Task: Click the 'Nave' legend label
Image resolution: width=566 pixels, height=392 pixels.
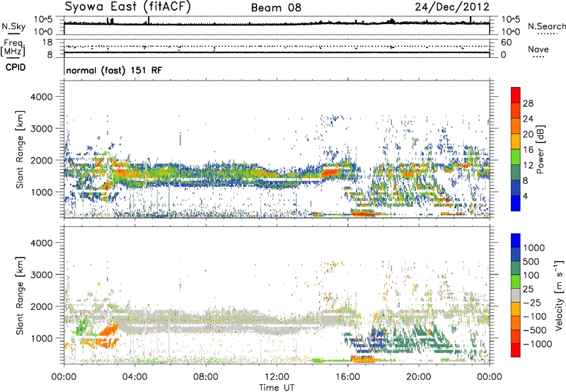Action: pyautogui.click(x=538, y=49)
